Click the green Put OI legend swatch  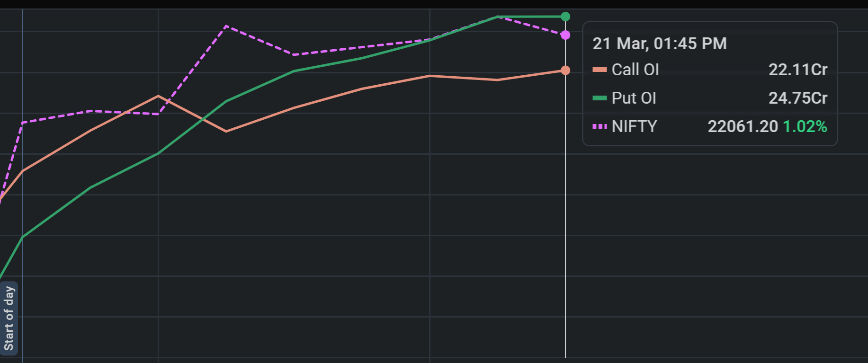click(600, 98)
